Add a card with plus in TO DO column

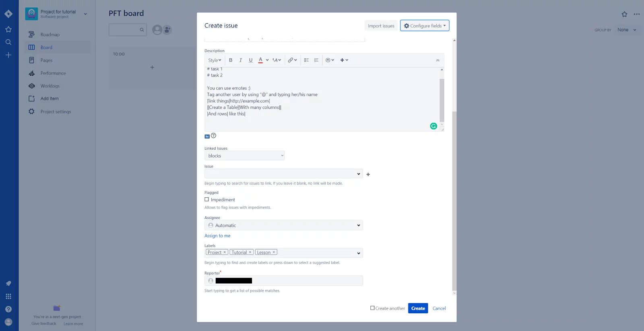pyautogui.click(x=152, y=67)
